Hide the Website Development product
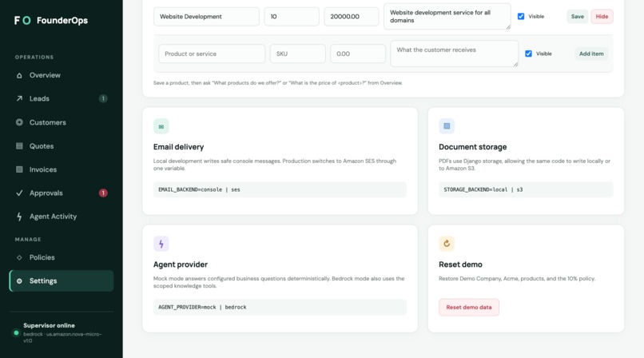This screenshot has width=644, height=358. [602, 17]
